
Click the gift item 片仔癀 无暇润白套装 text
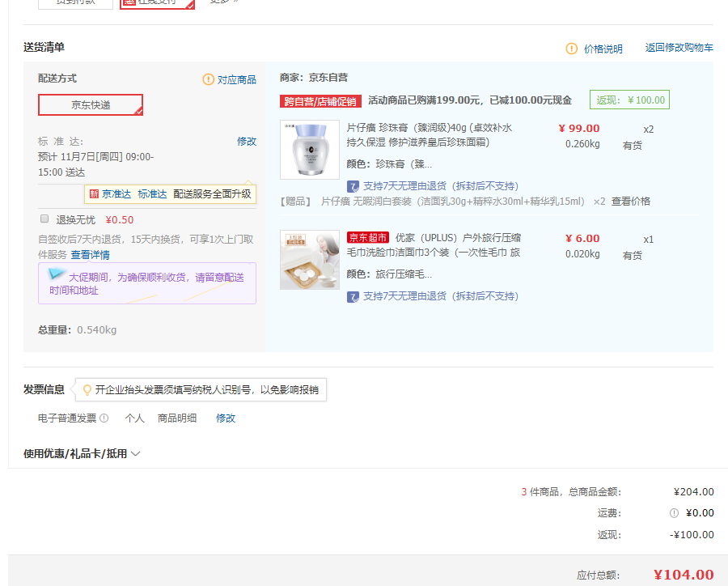452,202
